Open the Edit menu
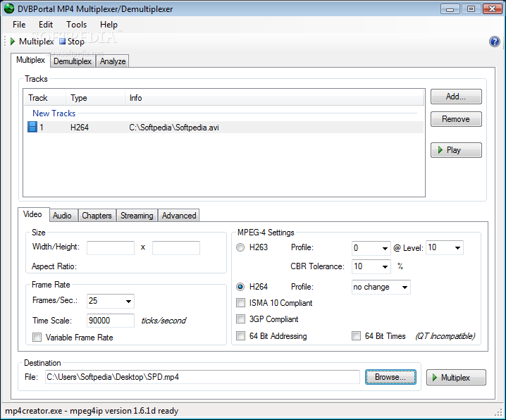The width and height of the screenshot is (506, 420). pyautogui.click(x=46, y=25)
